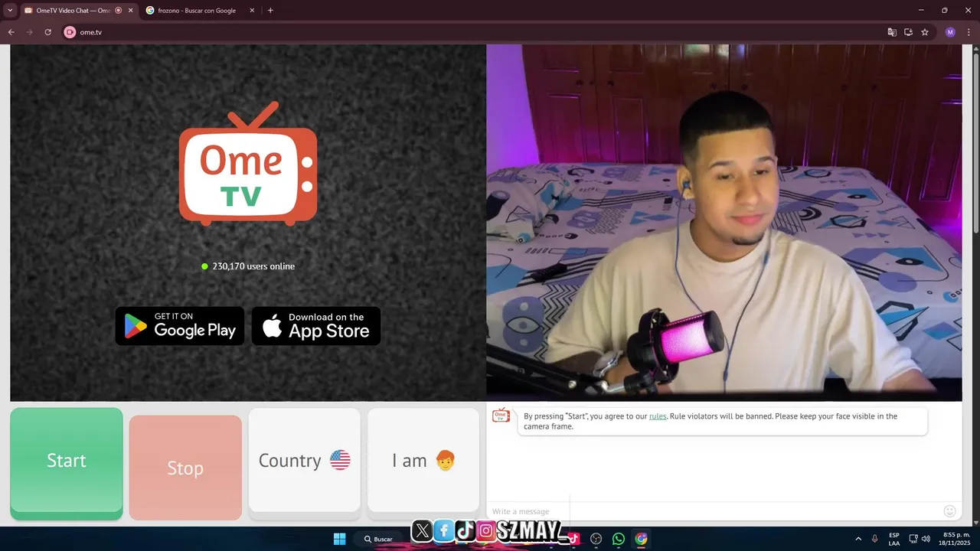Image resolution: width=980 pixels, height=551 pixels.
Task: Open the Chrome three-dot menu
Action: tap(968, 32)
